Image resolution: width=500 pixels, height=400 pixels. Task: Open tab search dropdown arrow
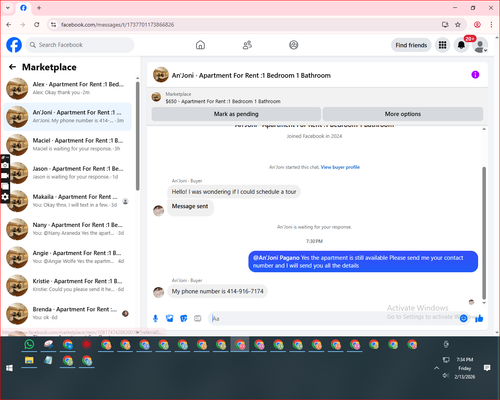(x=8, y=8)
